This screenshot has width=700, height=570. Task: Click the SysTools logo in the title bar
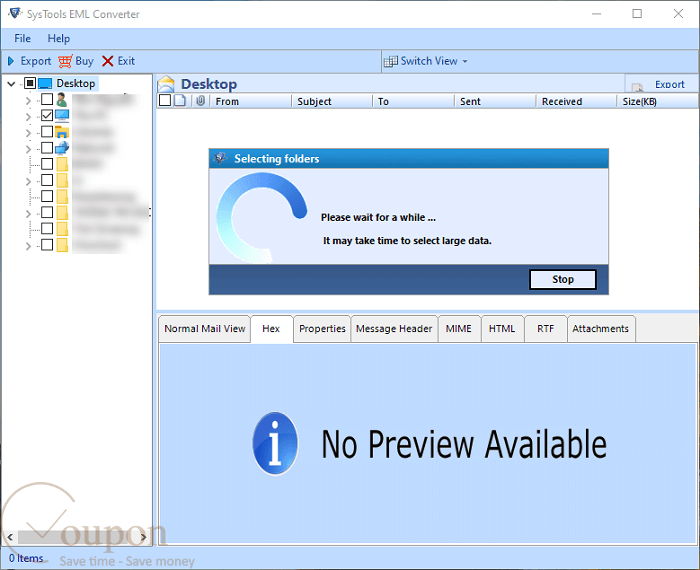click(x=15, y=13)
